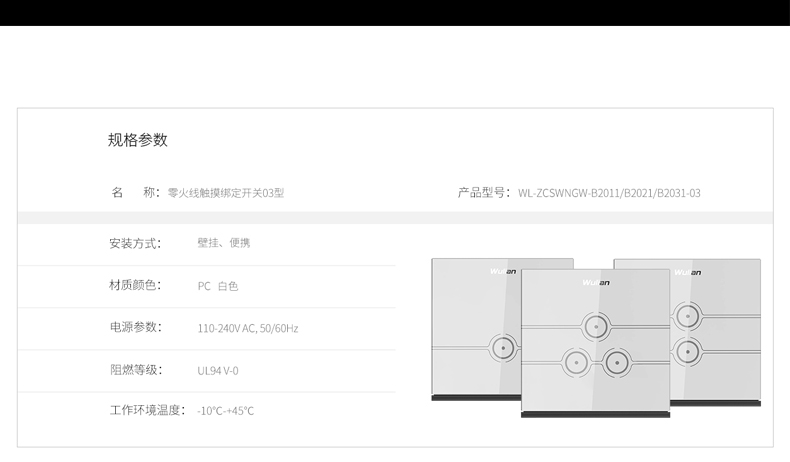Screen dimensions: 790x462
Task: Click the lower touch button on right switch
Action: [688, 351]
